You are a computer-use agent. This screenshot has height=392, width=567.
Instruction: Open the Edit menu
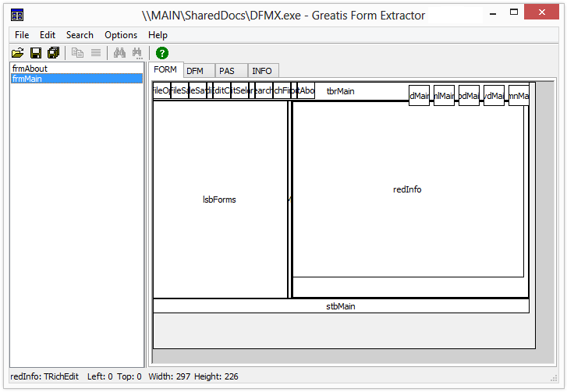[48, 35]
